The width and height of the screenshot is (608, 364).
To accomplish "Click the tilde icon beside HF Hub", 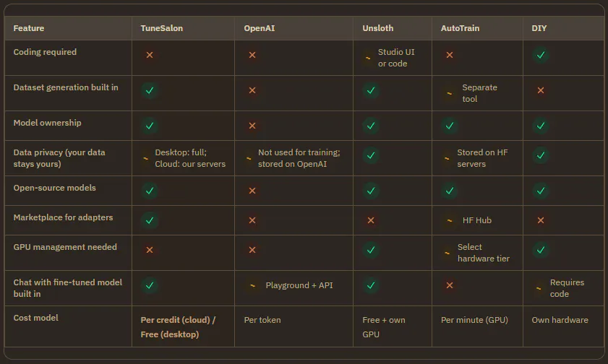I will click(450, 220).
